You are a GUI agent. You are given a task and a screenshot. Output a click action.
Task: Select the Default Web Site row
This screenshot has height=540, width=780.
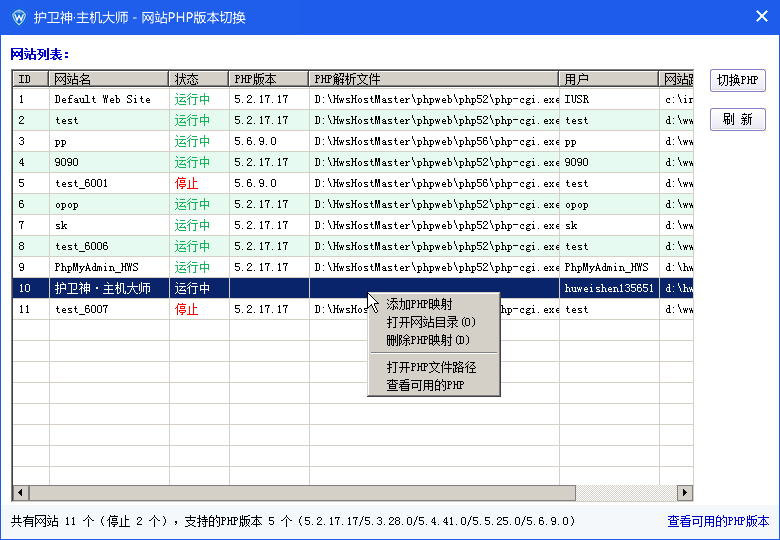(x=353, y=99)
